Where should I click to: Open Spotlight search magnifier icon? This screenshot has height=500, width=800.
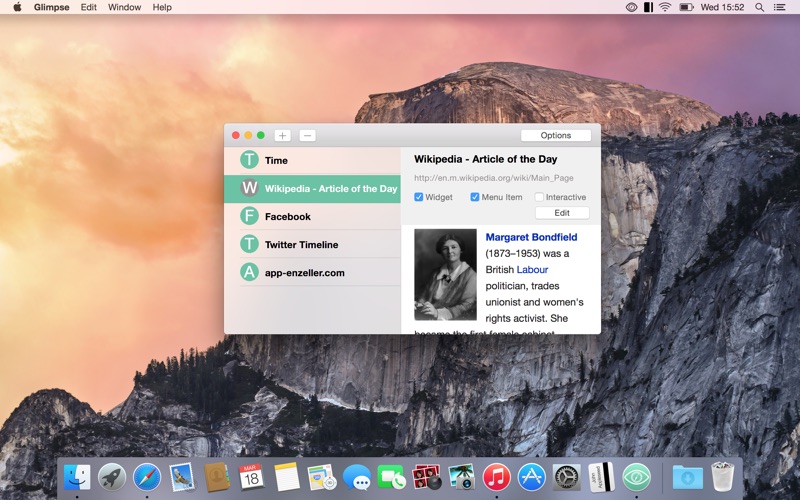(760, 7)
